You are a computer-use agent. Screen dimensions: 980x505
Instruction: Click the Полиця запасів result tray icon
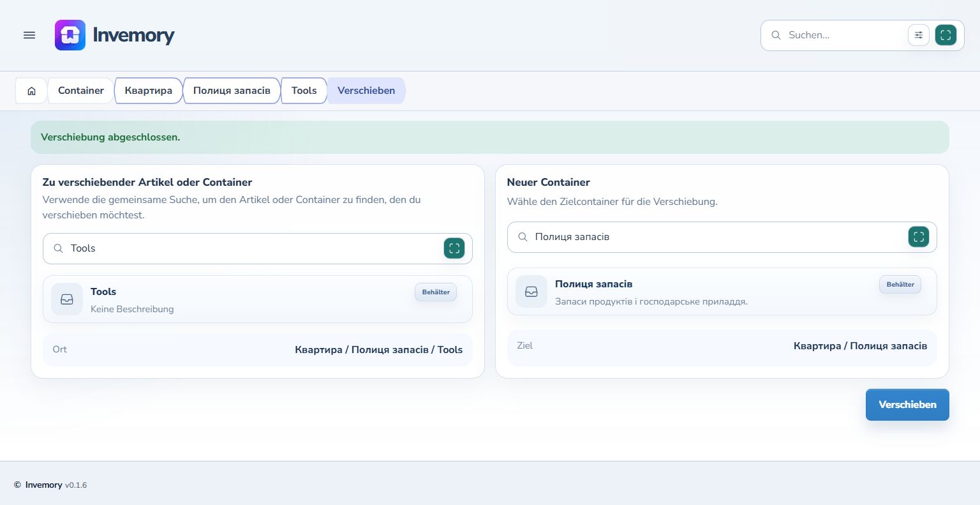pyautogui.click(x=531, y=292)
